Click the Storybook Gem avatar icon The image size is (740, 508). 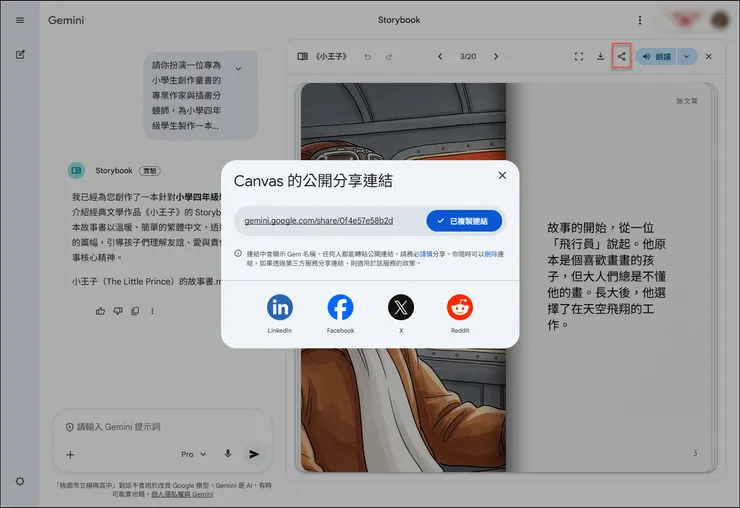[x=76, y=170]
